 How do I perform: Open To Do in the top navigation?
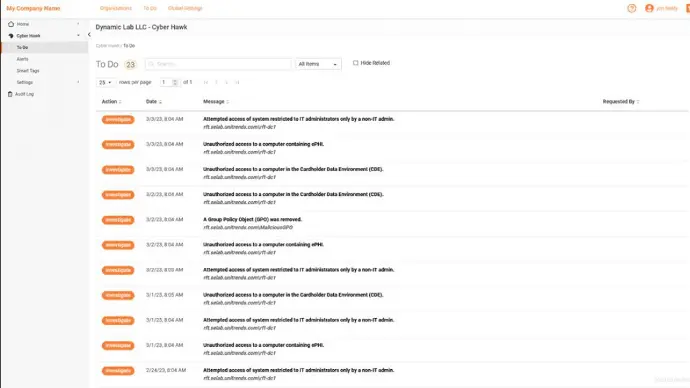(x=150, y=8)
